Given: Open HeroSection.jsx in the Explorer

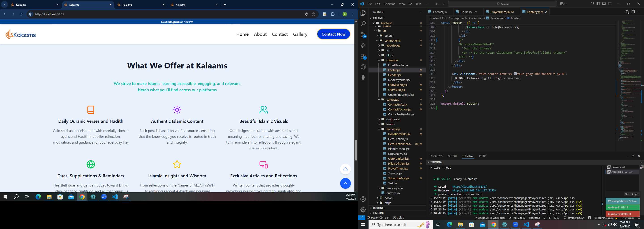Looking at the screenshot, I should pos(398,139).
